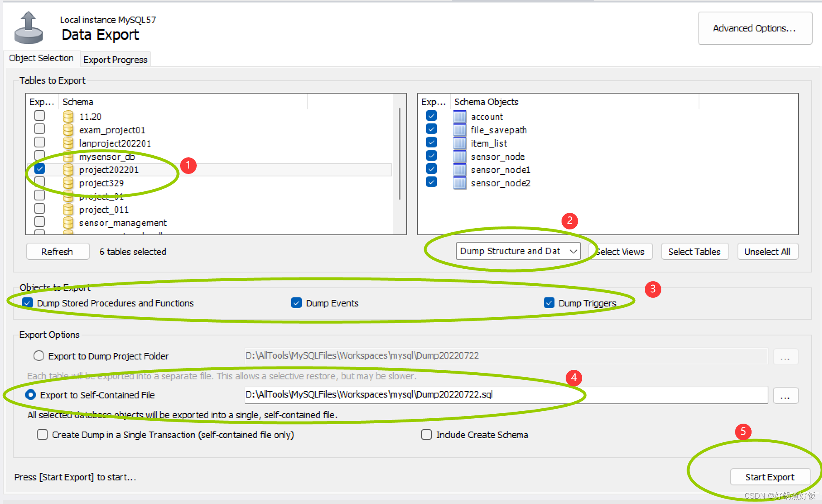
Task: Browse for the self-contained file path
Action: pos(785,395)
